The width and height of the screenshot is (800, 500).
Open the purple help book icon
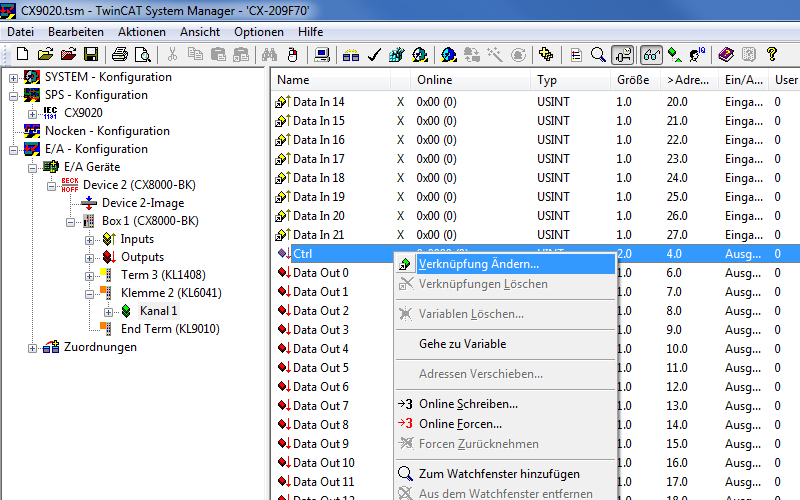point(726,54)
